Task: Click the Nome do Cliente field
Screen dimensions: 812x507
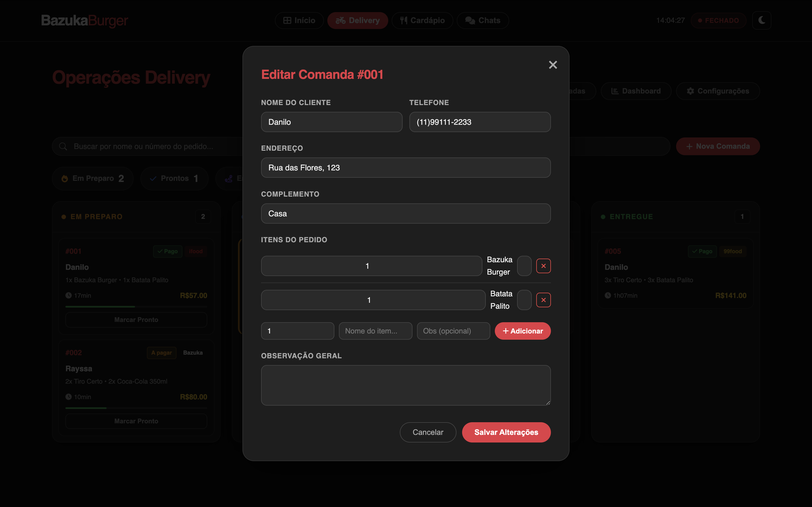Action: [x=332, y=122]
